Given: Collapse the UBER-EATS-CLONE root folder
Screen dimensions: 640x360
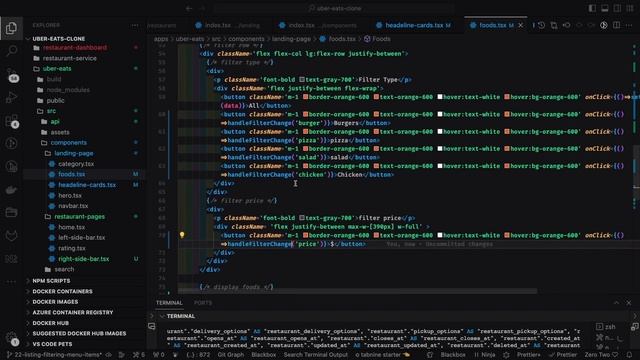Looking at the screenshot, I should [x=59, y=39].
